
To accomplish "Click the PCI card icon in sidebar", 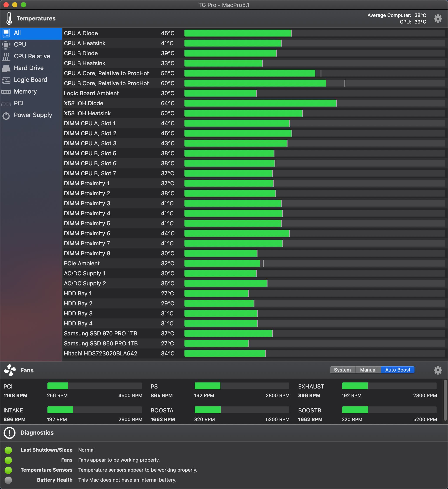I will point(6,104).
